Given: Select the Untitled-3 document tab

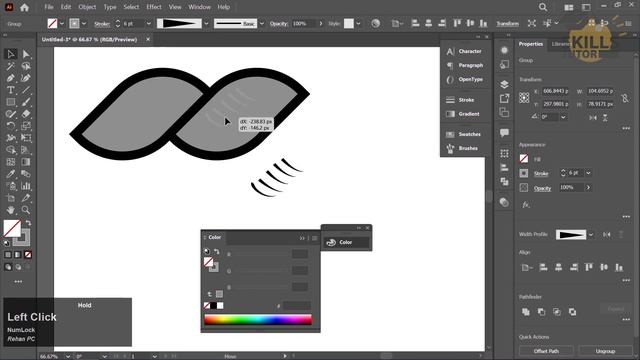Looking at the screenshot, I should tap(89, 40).
